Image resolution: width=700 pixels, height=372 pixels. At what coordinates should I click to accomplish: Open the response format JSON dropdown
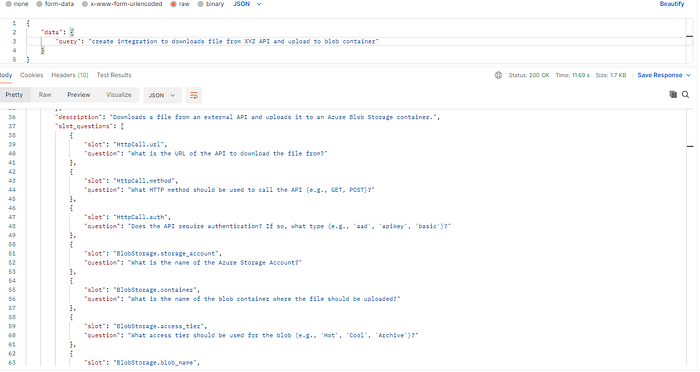pyautogui.click(x=162, y=95)
